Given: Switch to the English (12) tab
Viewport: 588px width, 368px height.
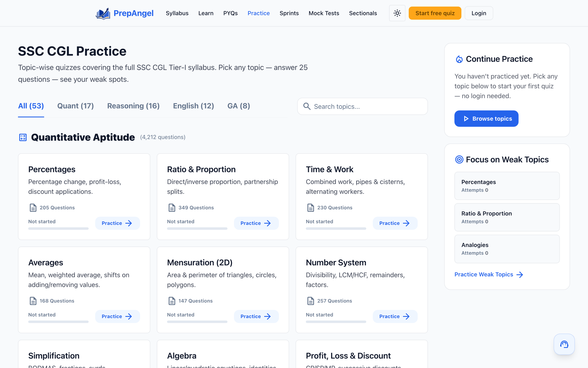Looking at the screenshot, I should 194,106.
